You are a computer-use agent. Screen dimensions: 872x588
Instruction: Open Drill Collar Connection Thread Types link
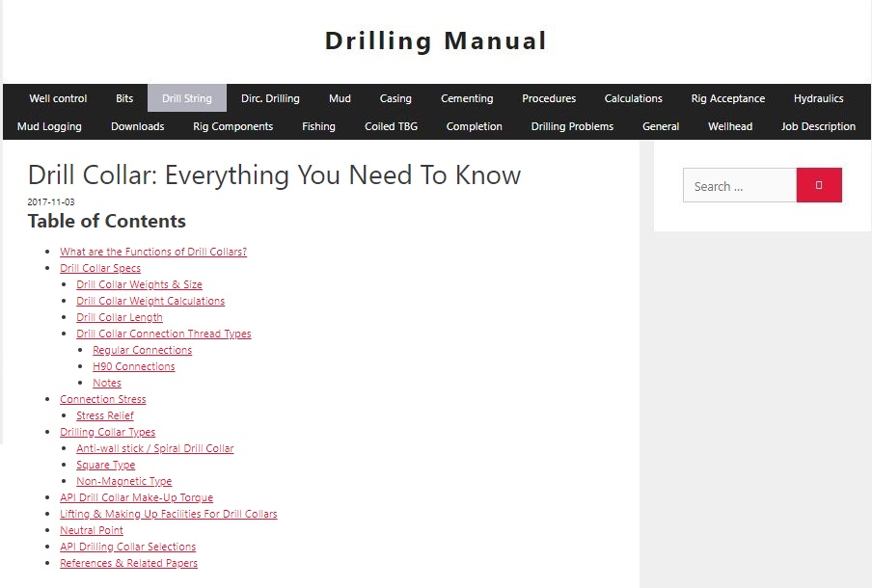[164, 334]
